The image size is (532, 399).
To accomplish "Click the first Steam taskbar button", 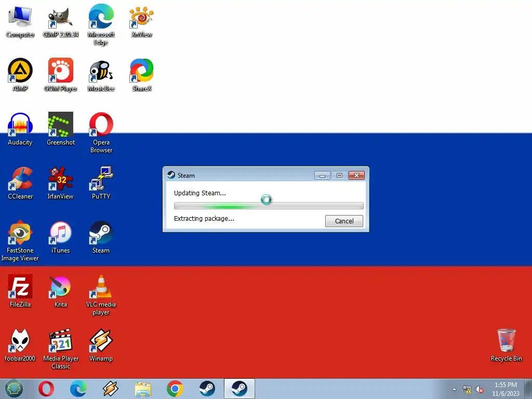I will (207, 389).
